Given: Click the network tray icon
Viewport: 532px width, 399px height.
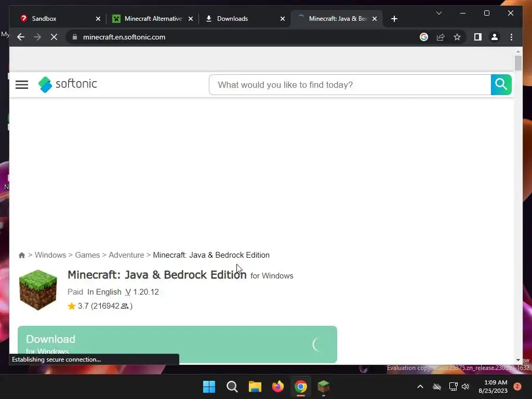Looking at the screenshot, I should [x=453, y=387].
